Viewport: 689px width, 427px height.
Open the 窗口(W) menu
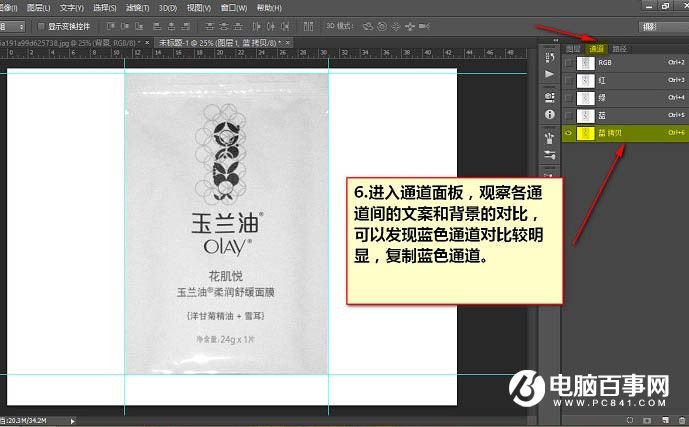[234, 8]
